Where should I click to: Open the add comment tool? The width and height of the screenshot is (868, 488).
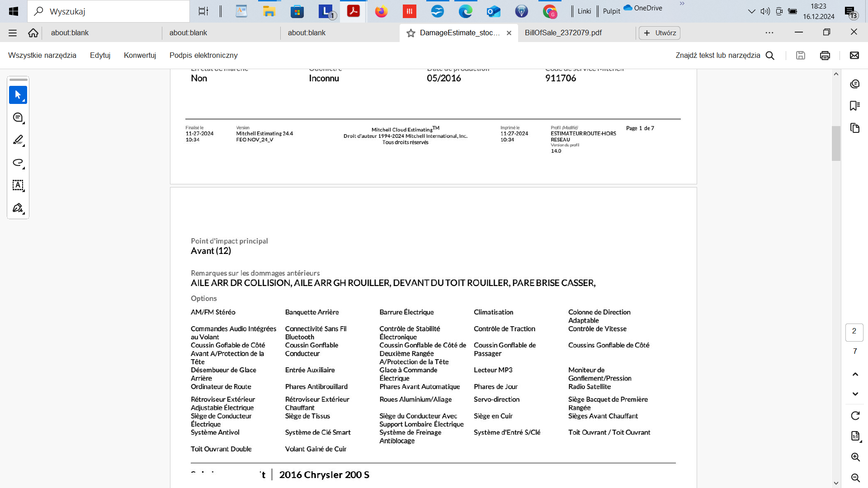pyautogui.click(x=18, y=117)
